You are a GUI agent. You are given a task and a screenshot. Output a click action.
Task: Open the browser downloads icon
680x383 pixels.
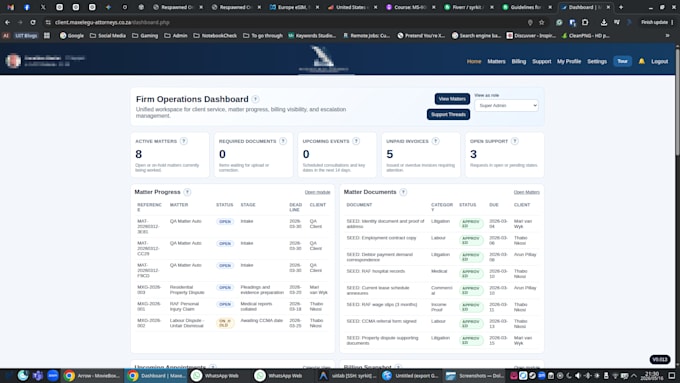click(x=604, y=22)
